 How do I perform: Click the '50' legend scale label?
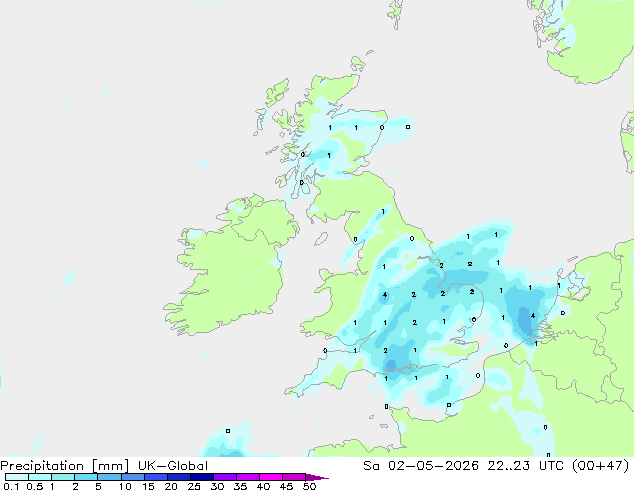tap(310, 486)
